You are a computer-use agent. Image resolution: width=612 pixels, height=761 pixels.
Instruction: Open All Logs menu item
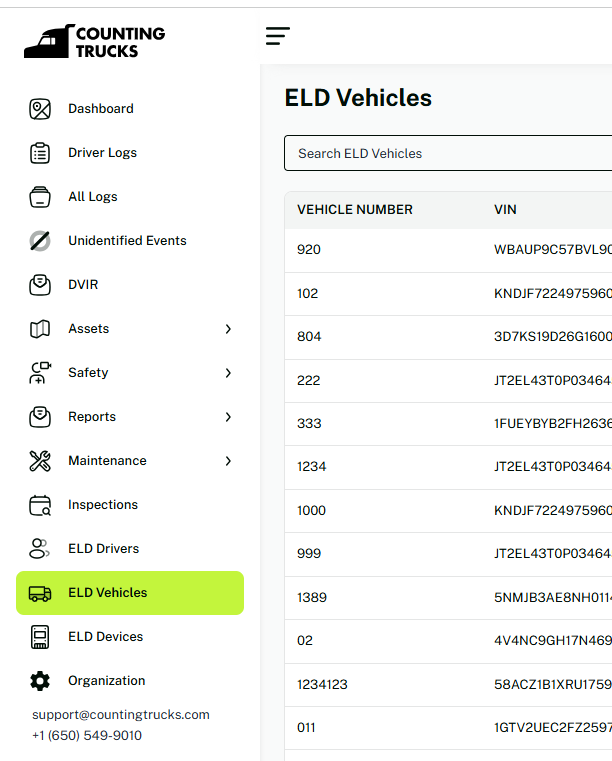[x=93, y=197]
